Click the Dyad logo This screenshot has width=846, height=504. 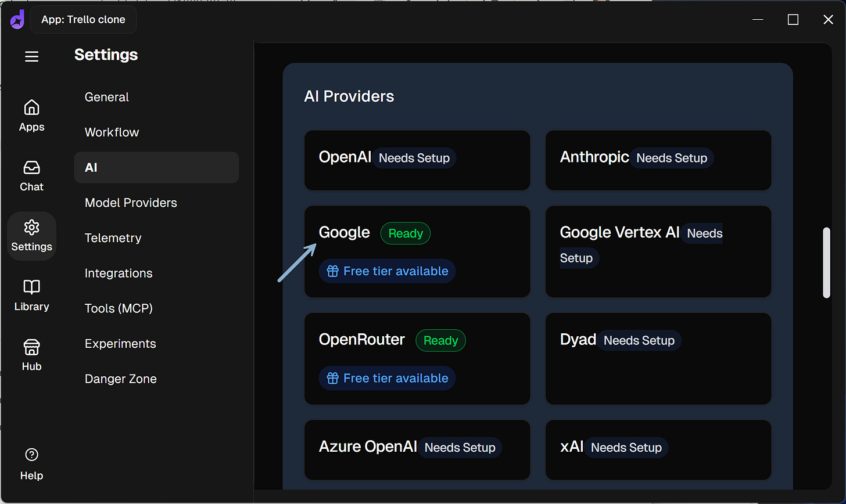pos(16,19)
